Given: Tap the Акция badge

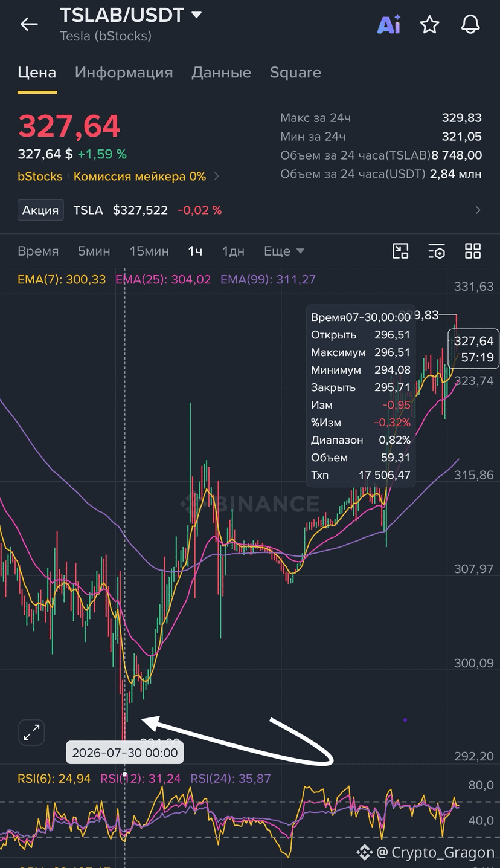Looking at the screenshot, I should pyautogui.click(x=40, y=210).
